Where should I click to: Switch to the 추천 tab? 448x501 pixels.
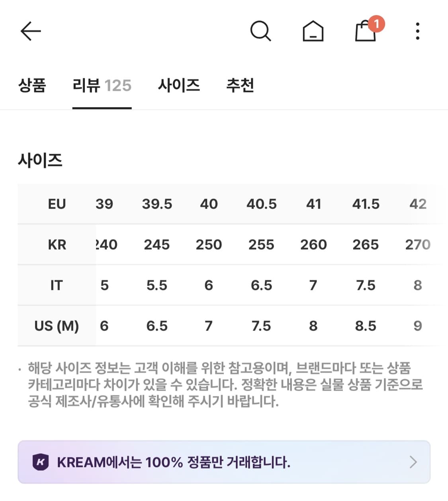(x=241, y=86)
